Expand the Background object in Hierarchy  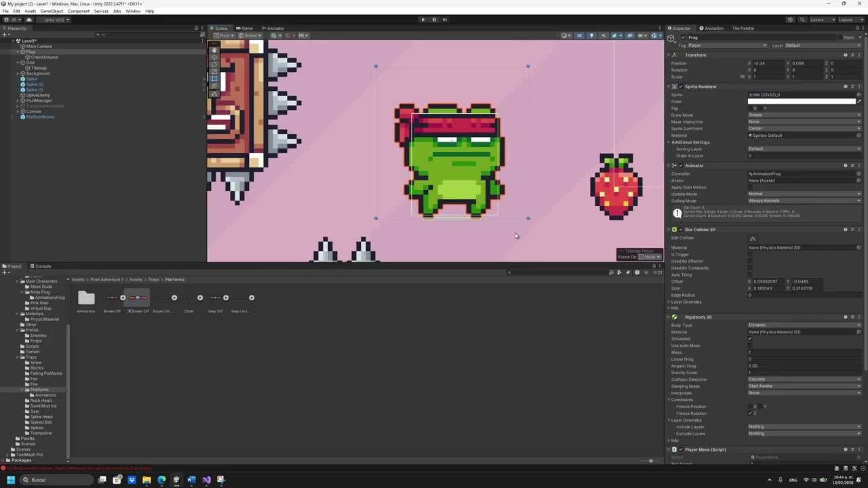(18, 73)
